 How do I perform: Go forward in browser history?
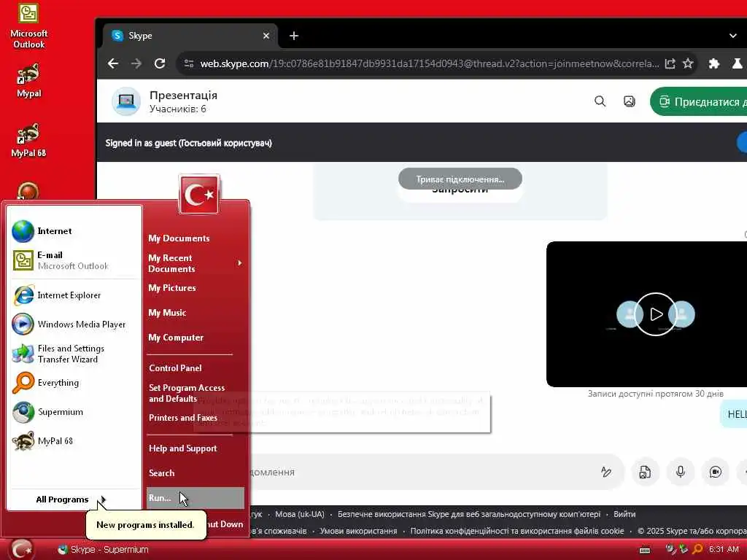(136, 63)
